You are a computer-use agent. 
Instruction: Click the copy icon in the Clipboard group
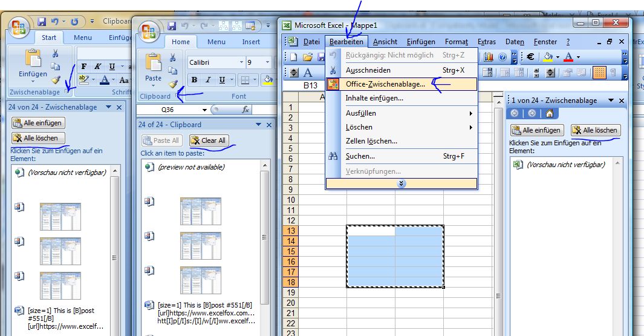tap(173, 70)
